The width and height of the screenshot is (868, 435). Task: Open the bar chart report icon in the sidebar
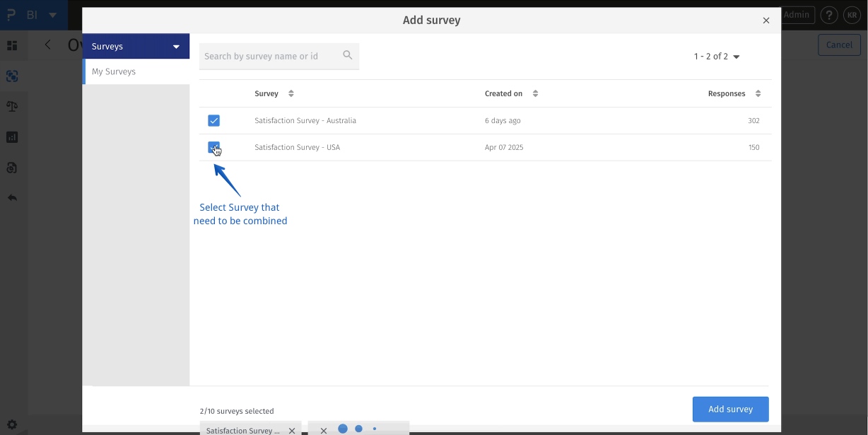[12, 137]
